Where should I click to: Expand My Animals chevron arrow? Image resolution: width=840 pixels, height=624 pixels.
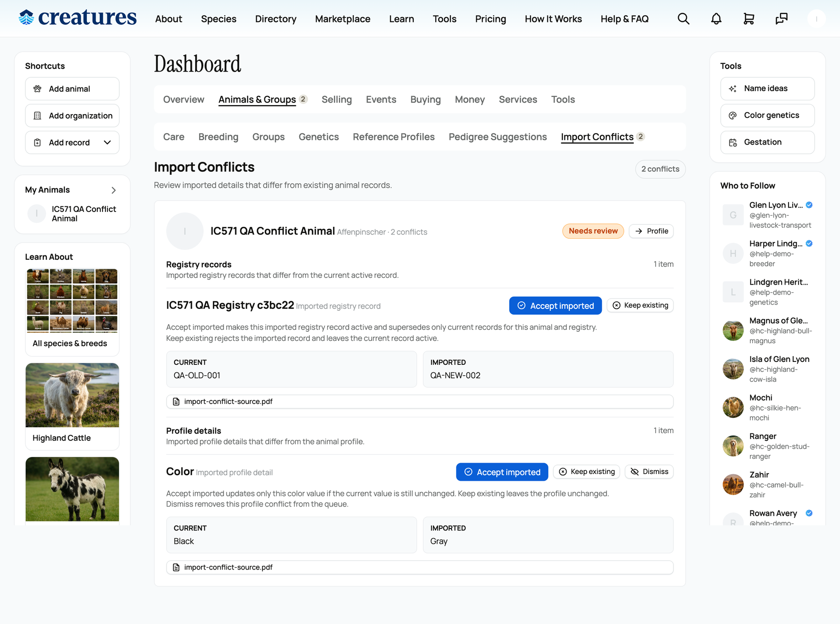point(114,190)
